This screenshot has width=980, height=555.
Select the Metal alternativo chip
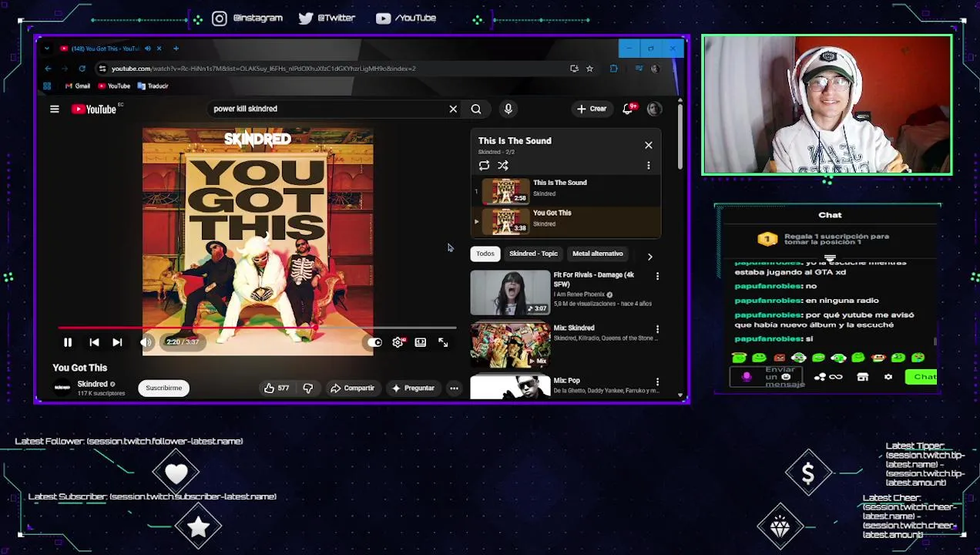point(598,254)
